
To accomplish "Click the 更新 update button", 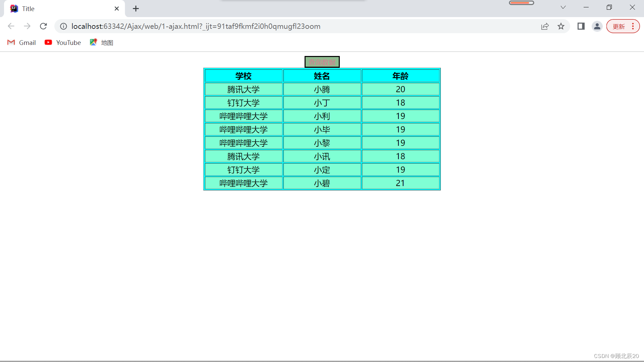I will click(619, 26).
